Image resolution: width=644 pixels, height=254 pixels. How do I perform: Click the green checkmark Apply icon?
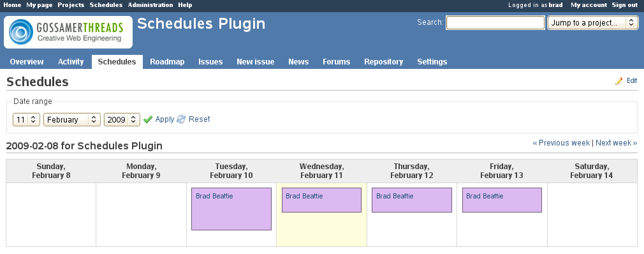pyautogui.click(x=149, y=119)
